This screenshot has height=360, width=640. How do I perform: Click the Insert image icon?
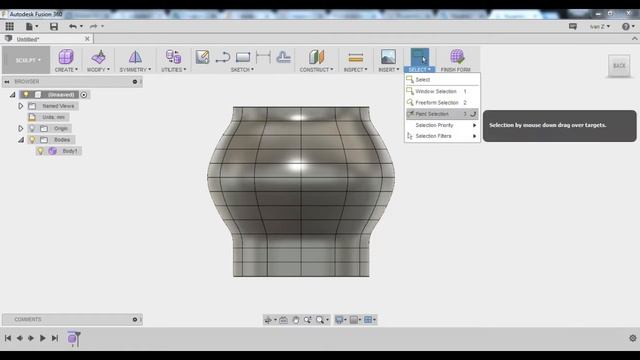[x=388, y=57]
